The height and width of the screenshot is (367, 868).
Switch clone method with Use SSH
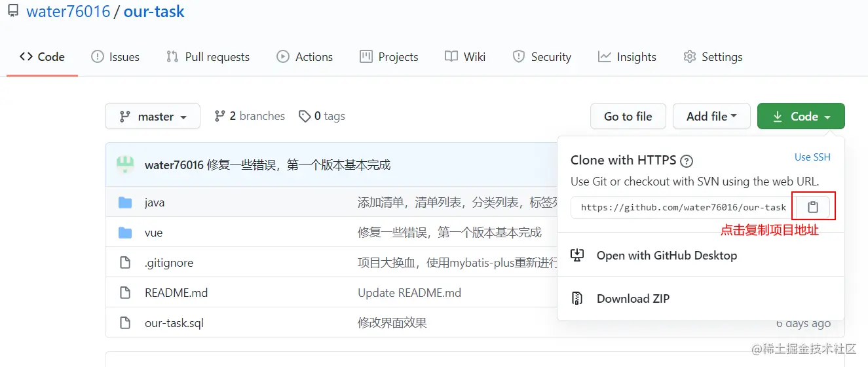(812, 157)
